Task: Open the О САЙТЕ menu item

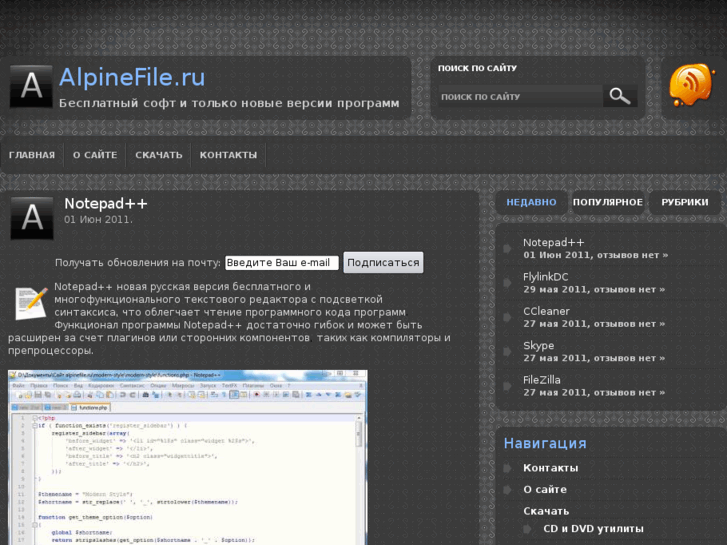Action: 95,155
